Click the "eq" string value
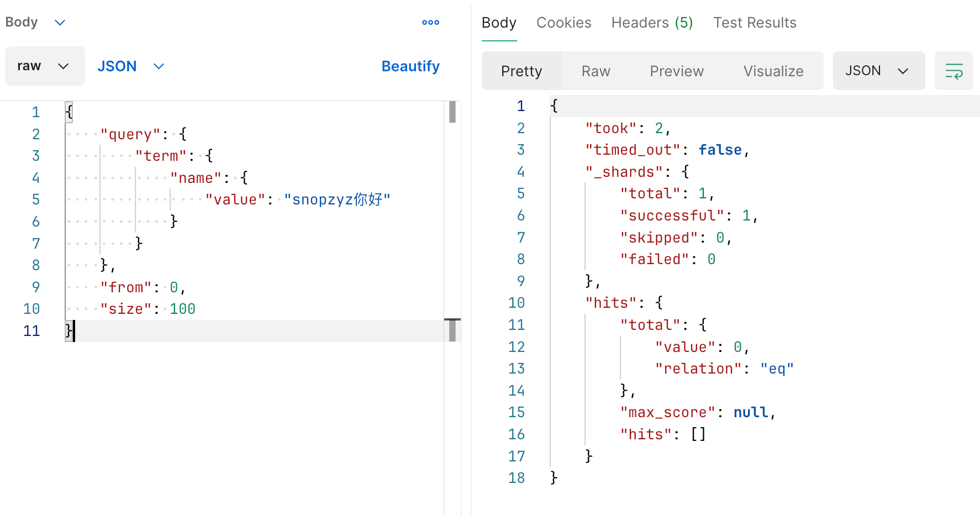The width and height of the screenshot is (980, 515). point(777,369)
